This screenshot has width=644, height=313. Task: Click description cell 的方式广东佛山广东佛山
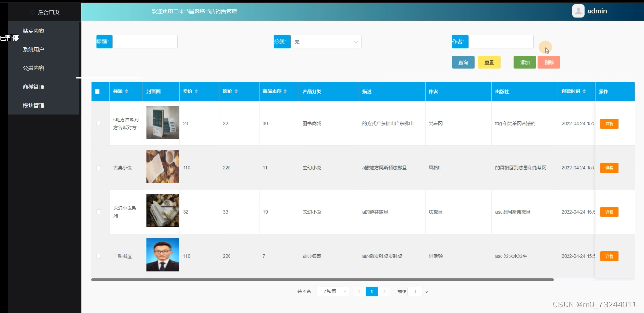[388, 124]
